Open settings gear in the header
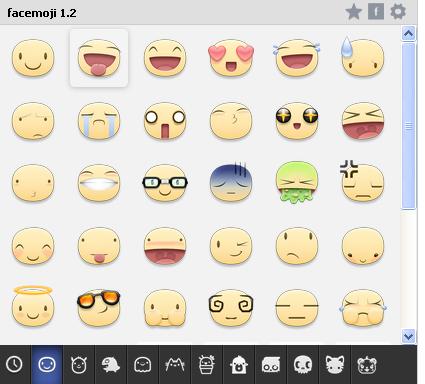The height and width of the screenshot is (384, 425). (x=398, y=12)
